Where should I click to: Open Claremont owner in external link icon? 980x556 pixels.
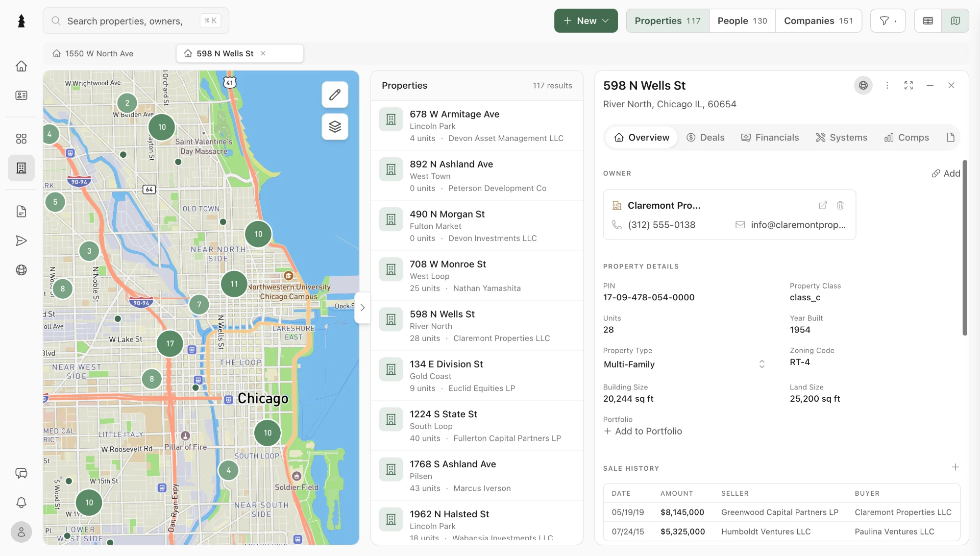click(x=823, y=205)
